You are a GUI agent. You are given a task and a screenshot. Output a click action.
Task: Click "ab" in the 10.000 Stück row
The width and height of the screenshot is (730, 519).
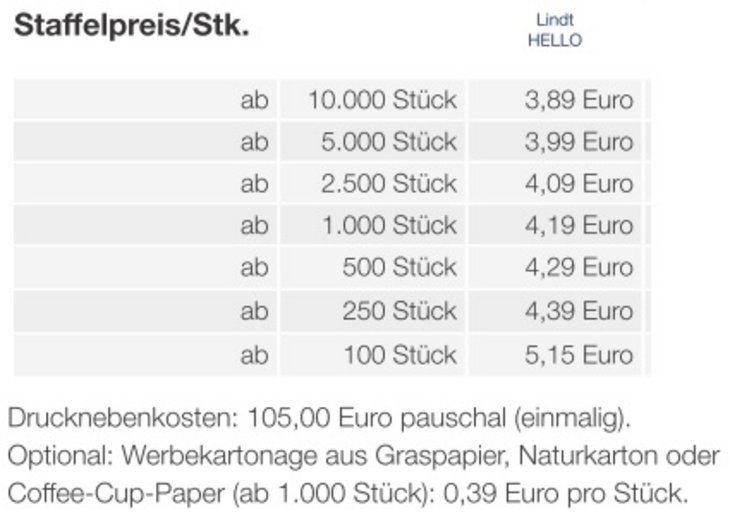point(254,100)
